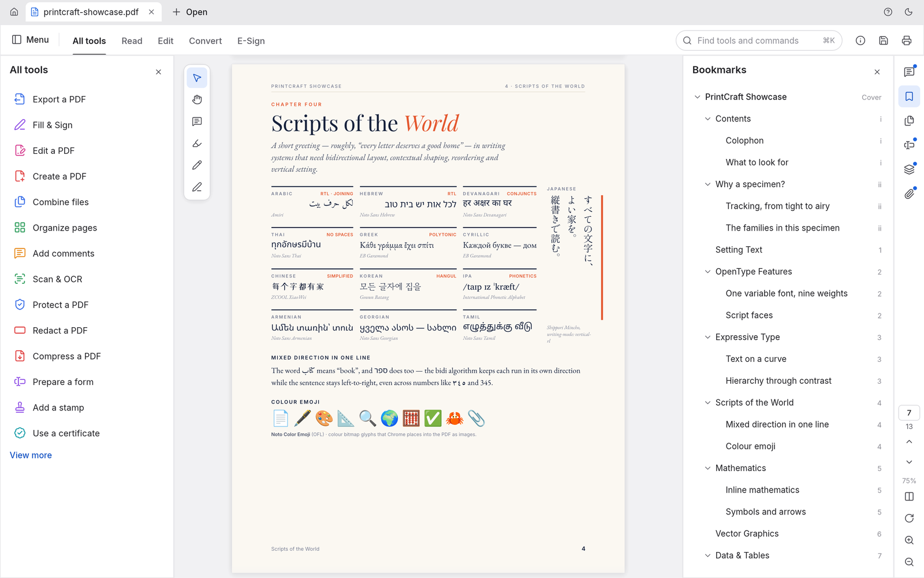Select the sign pen tool below pencil
This screenshot has width=924, height=578.
coord(197,187)
